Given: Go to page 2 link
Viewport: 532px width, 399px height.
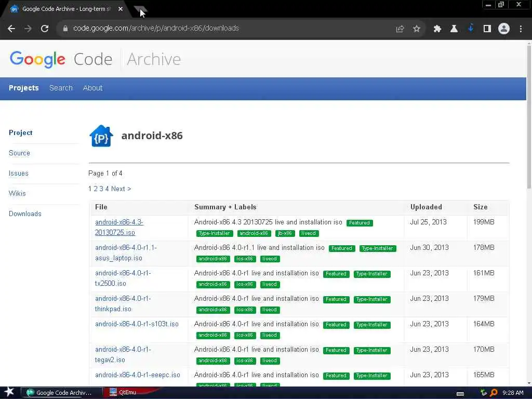Looking at the screenshot, I should tap(96, 189).
